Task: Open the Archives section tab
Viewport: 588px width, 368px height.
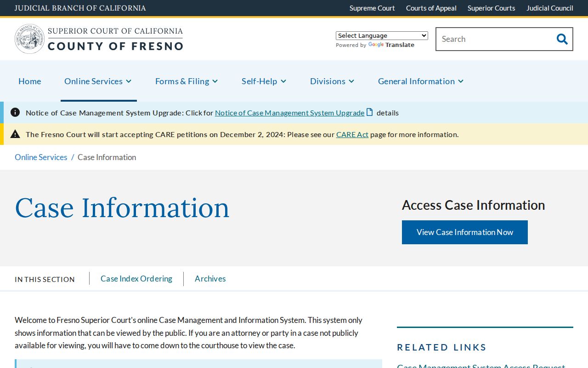Action: pyautogui.click(x=210, y=279)
